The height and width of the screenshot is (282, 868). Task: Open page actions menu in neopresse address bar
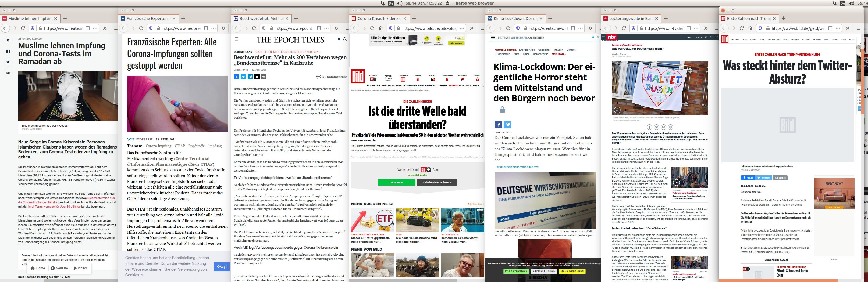pyautogui.click(x=214, y=28)
